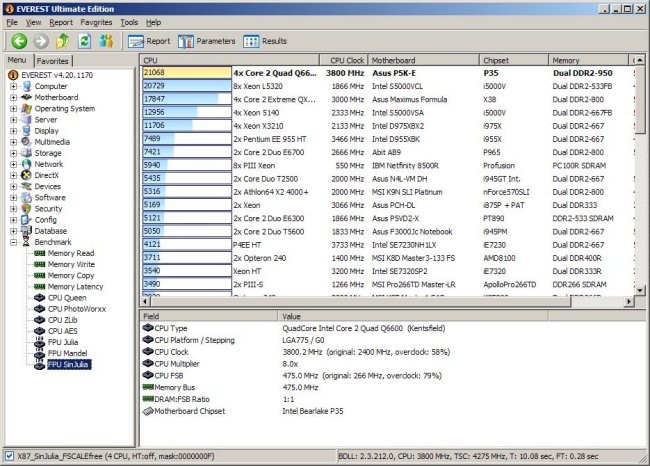Select the Database tree icon

click(x=27, y=231)
